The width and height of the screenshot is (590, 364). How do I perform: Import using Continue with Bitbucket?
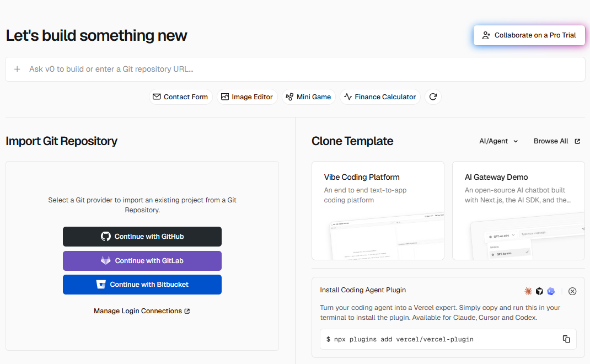point(142,285)
